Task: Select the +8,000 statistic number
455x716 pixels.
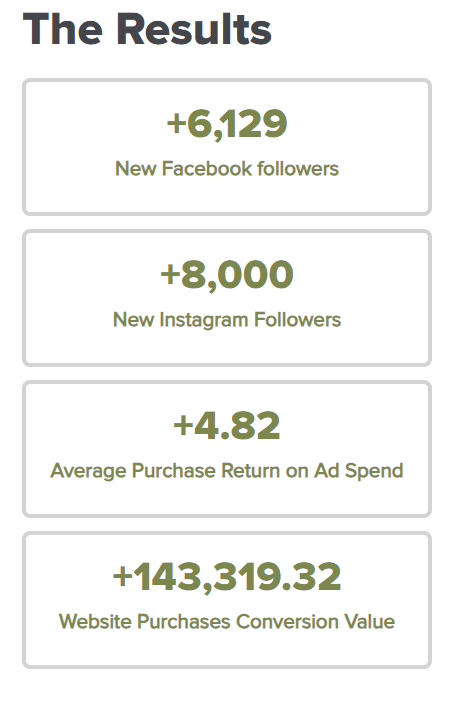Action: [x=227, y=274]
